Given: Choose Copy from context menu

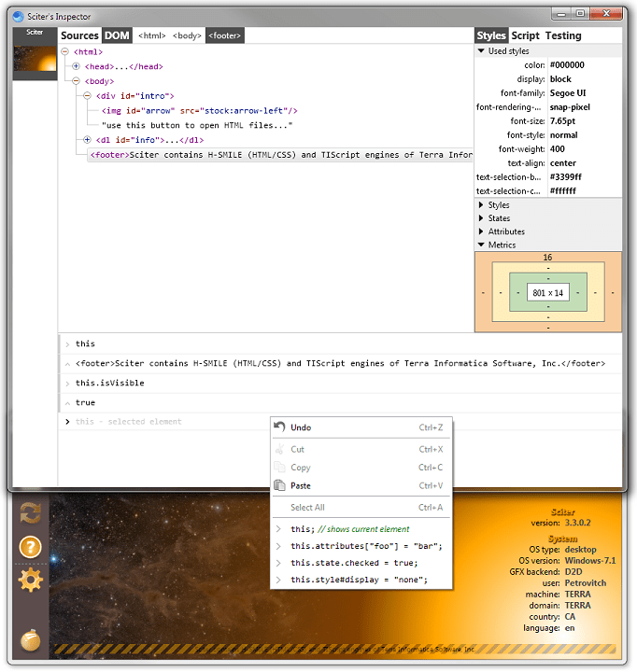Looking at the screenshot, I should (361, 468).
